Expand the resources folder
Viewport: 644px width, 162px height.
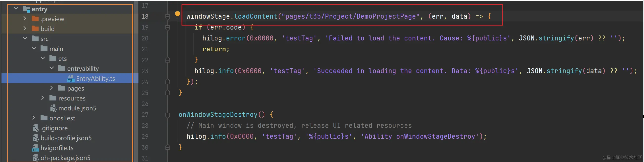43,98
